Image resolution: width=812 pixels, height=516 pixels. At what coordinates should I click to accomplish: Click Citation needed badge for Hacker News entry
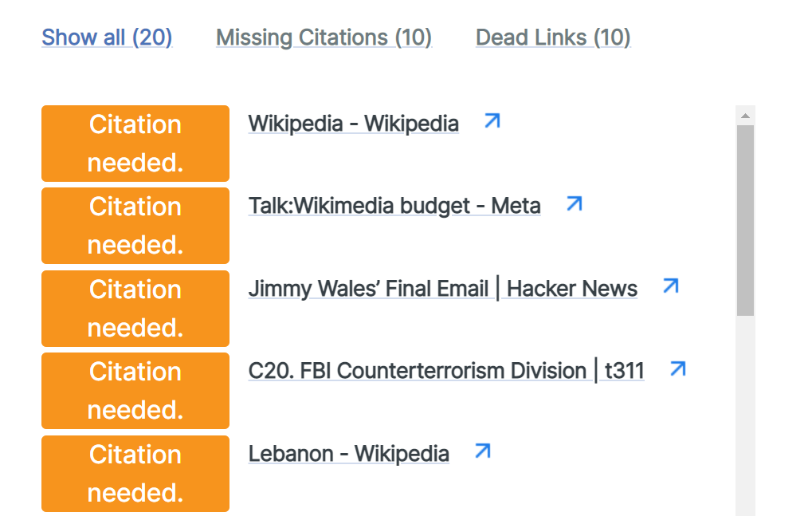(x=135, y=309)
